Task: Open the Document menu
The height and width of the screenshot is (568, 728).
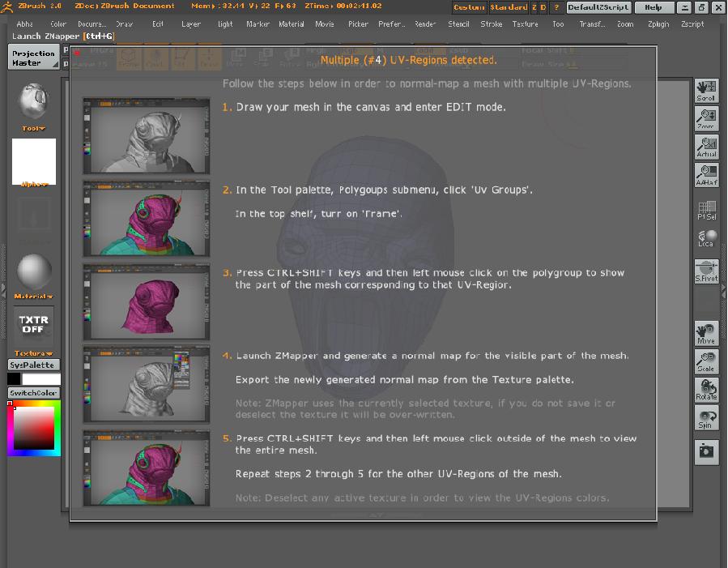Action: click(92, 24)
